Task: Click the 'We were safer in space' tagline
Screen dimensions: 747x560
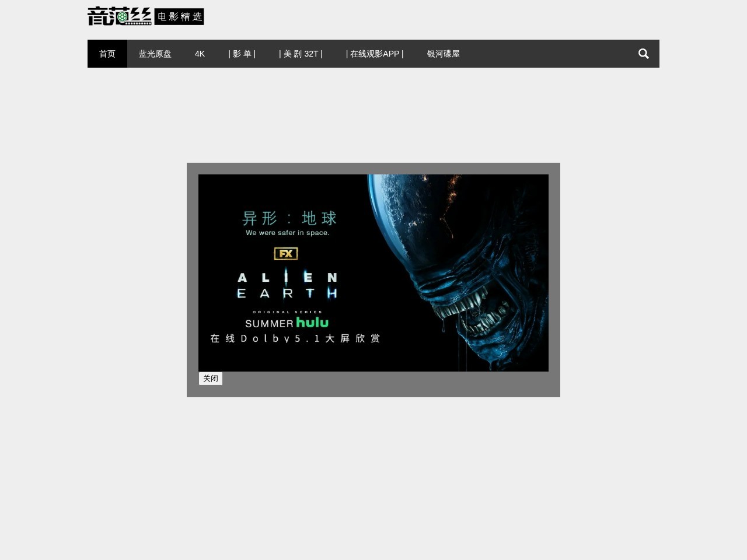Action: pos(287,233)
